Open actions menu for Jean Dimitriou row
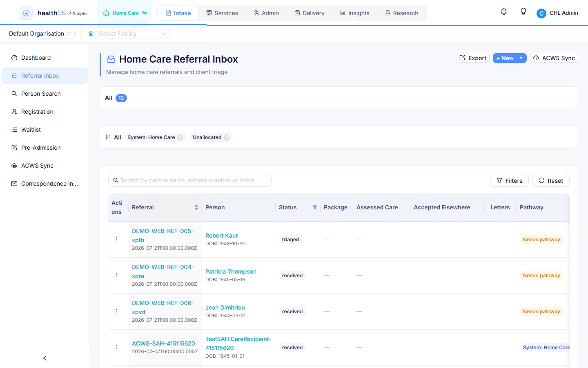This screenshot has height=368, width=588. (x=116, y=311)
